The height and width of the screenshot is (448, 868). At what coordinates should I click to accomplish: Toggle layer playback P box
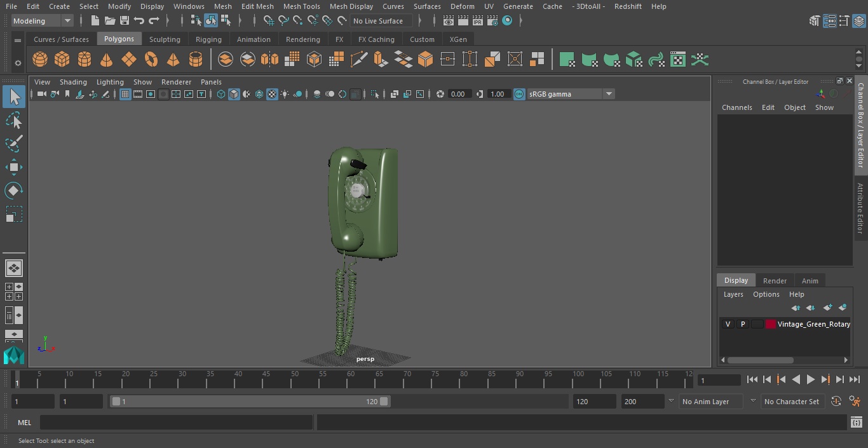tap(742, 324)
